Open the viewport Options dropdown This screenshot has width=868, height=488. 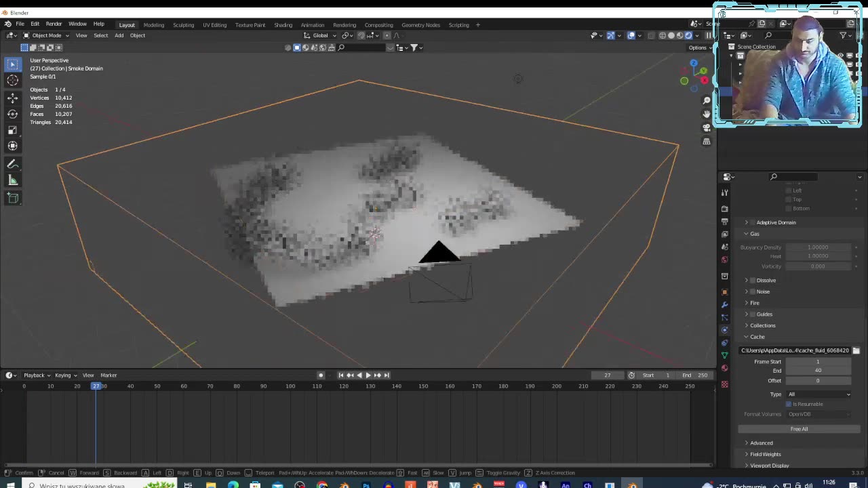pos(700,47)
